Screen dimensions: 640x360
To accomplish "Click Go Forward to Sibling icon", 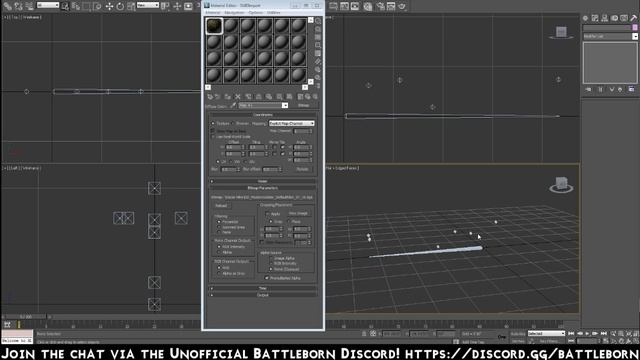I will (x=315, y=97).
